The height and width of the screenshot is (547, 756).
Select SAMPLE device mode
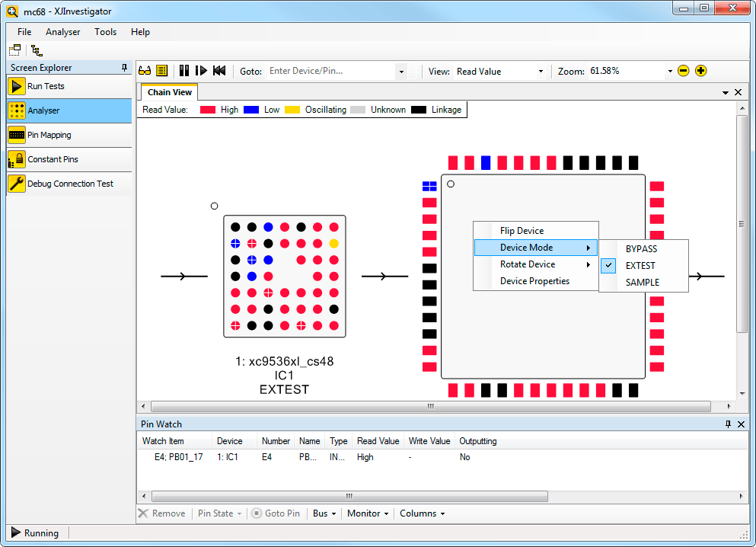click(x=643, y=283)
